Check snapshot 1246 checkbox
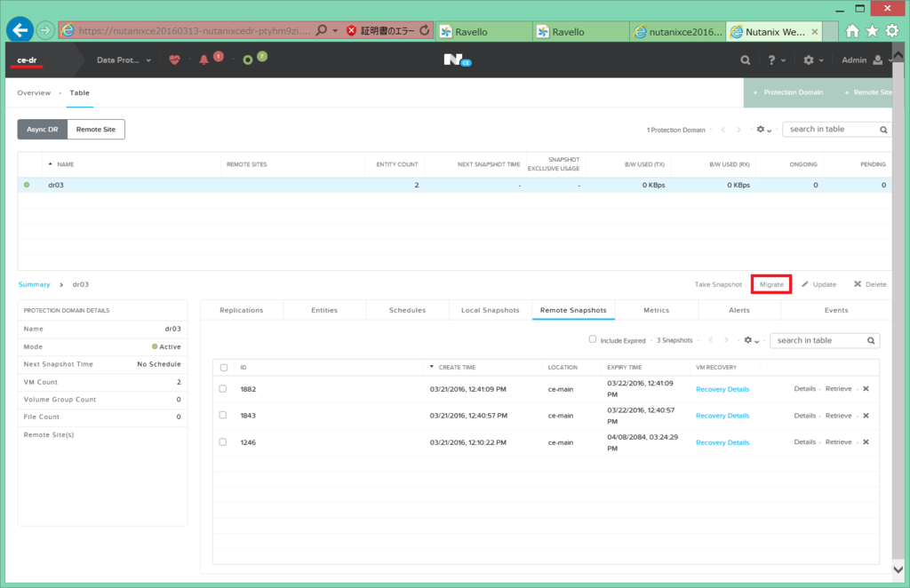Screen dimensions: 910x588 click(x=223, y=441)
